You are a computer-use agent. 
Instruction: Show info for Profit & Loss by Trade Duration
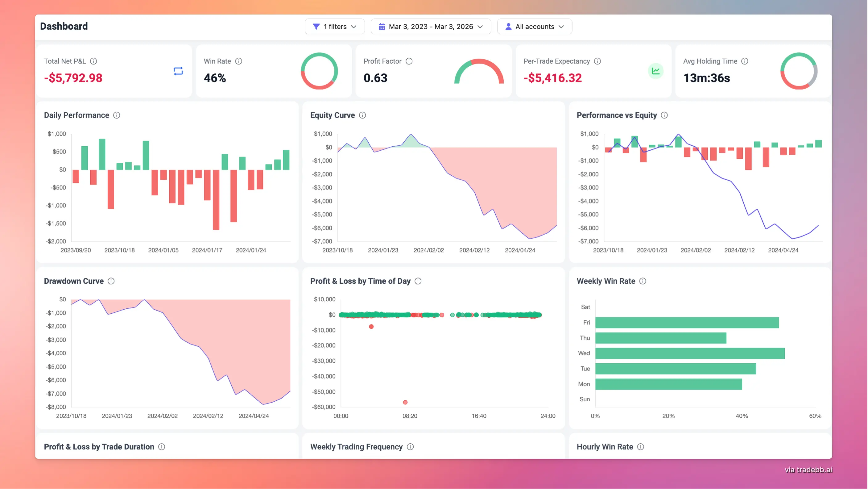click(x=162, y=446)
